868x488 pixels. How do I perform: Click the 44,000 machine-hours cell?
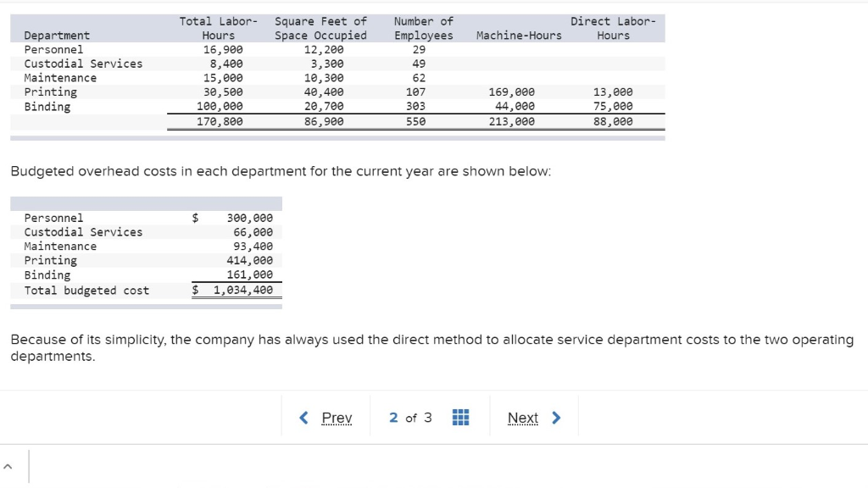point(515,106)
